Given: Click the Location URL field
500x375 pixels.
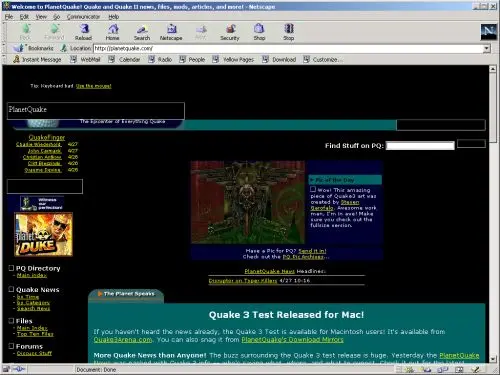Looking at the screenshot, I should [x=288, y=49].
